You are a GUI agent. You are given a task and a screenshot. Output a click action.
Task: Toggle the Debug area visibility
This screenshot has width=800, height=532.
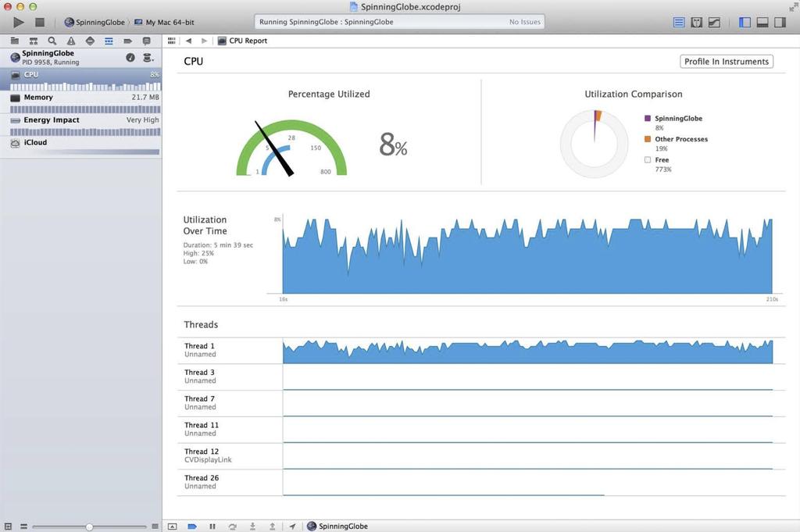[762, 22]
